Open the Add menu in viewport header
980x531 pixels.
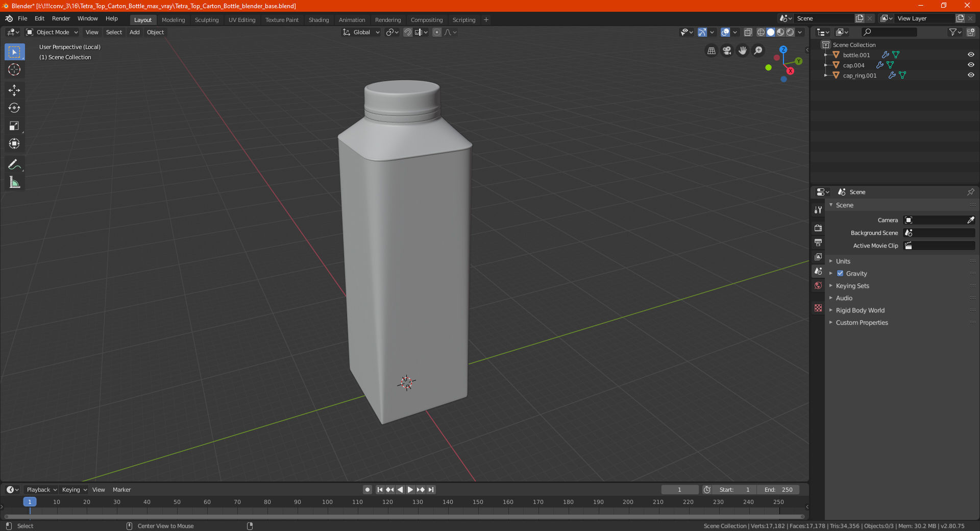134,32
